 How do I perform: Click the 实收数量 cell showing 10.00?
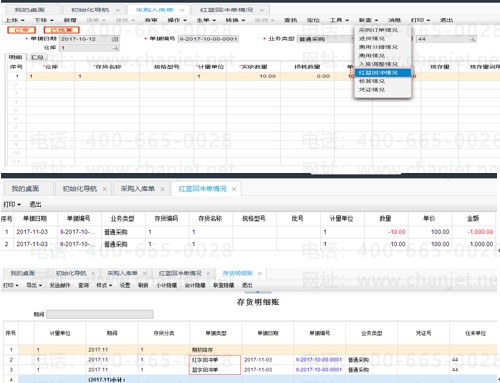click(254, 76)
